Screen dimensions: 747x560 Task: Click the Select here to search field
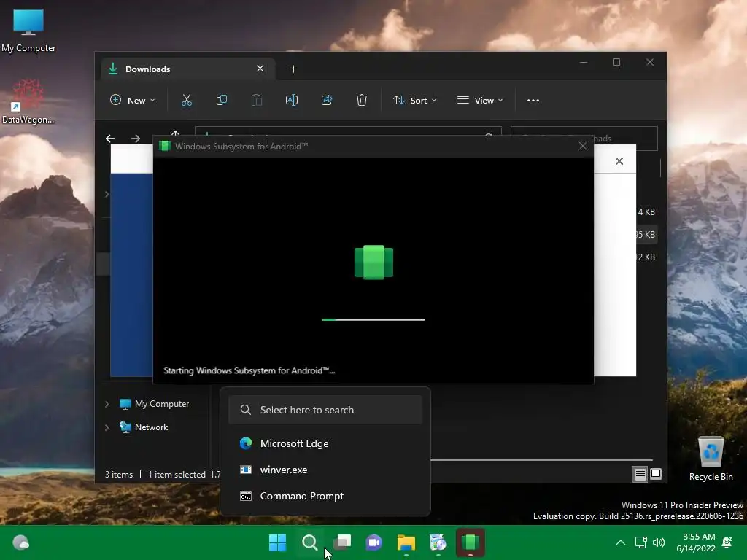pos(325,410)
